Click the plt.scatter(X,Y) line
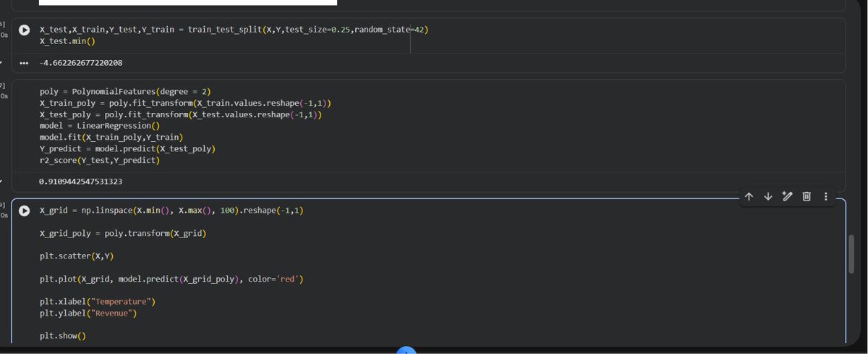868x354 pixels. (x=77, y=256)
